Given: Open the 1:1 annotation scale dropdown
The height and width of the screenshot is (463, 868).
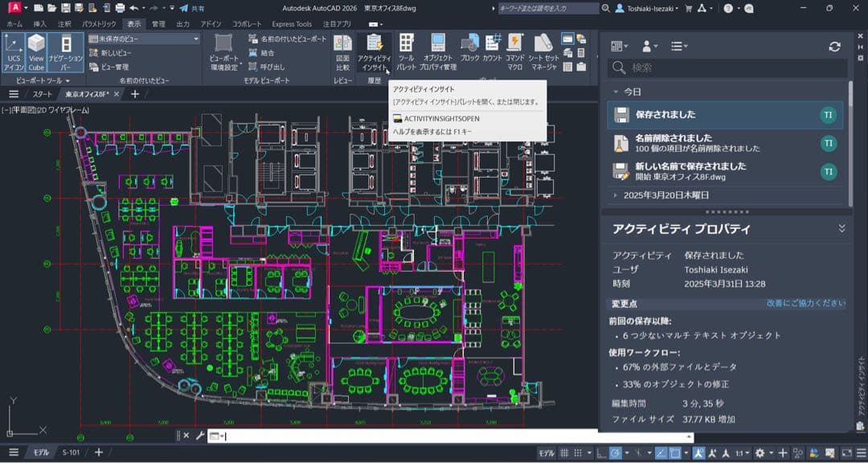Looking at the screenshot, I should point(739,451).
